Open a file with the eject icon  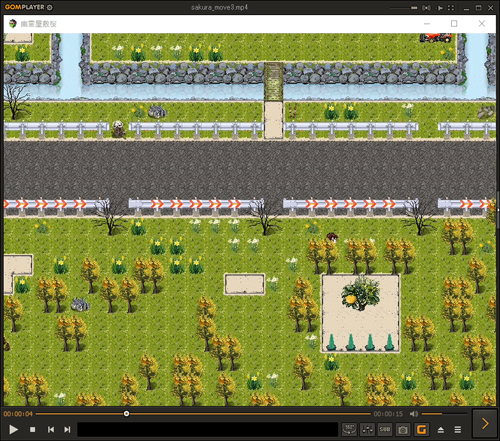[x=441, y=430]
